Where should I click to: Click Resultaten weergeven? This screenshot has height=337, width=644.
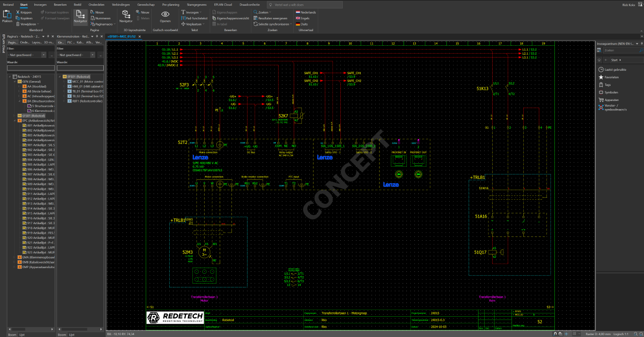tap(270, 18)
